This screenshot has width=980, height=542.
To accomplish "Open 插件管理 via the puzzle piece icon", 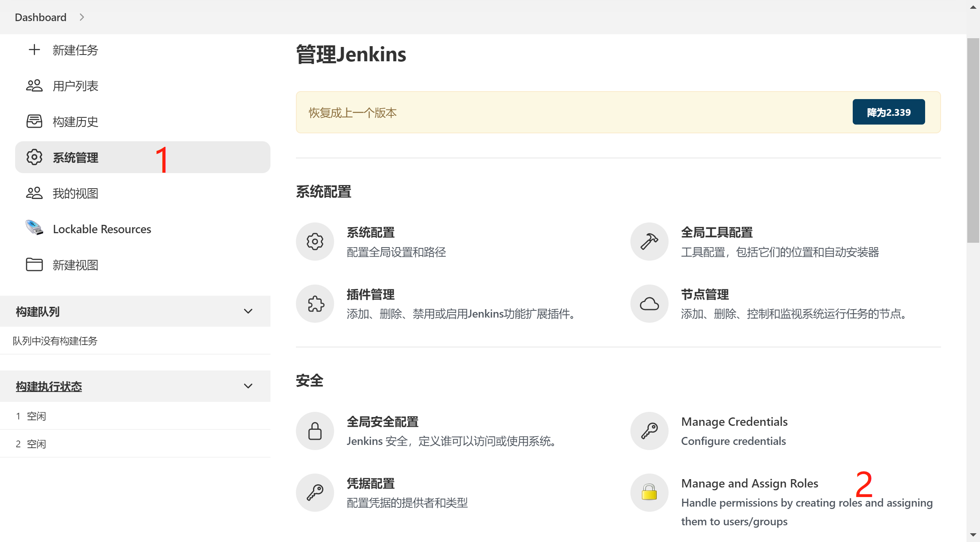I will pos(315,303).
